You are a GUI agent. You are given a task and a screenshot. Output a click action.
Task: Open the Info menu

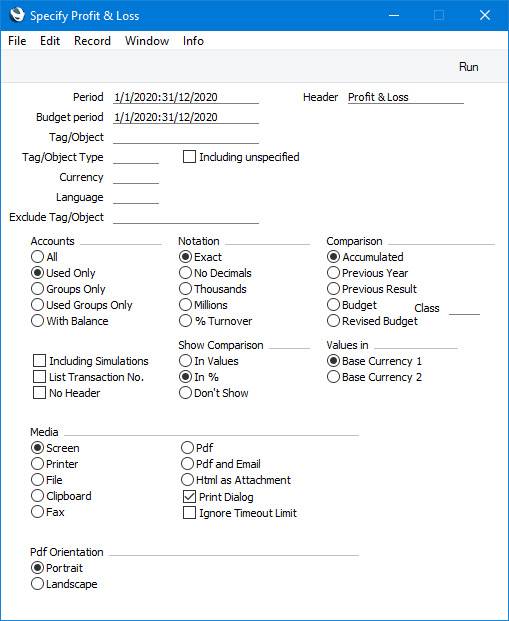pyautogui.click(x=193, y=41)
